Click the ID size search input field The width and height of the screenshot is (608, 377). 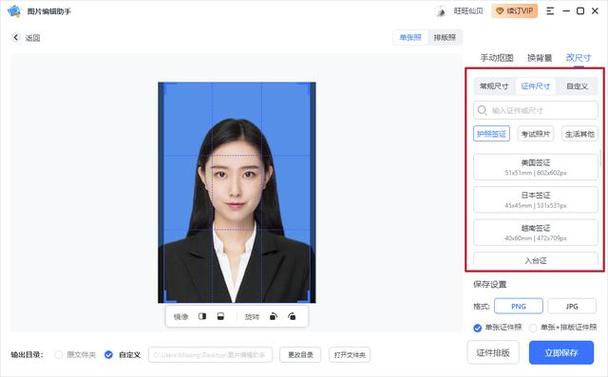point(535,110)
